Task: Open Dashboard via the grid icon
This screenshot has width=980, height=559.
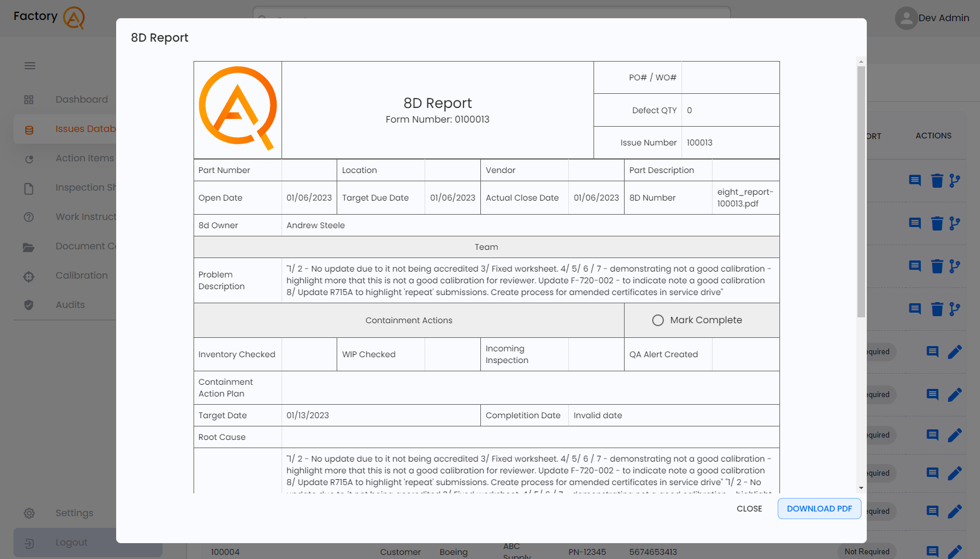Action: pos(29,100)
